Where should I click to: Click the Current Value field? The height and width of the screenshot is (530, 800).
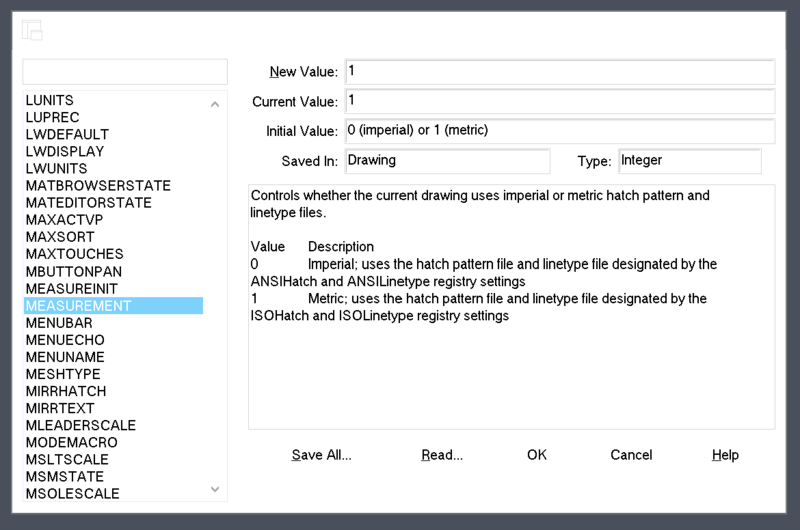click(559, 101)
